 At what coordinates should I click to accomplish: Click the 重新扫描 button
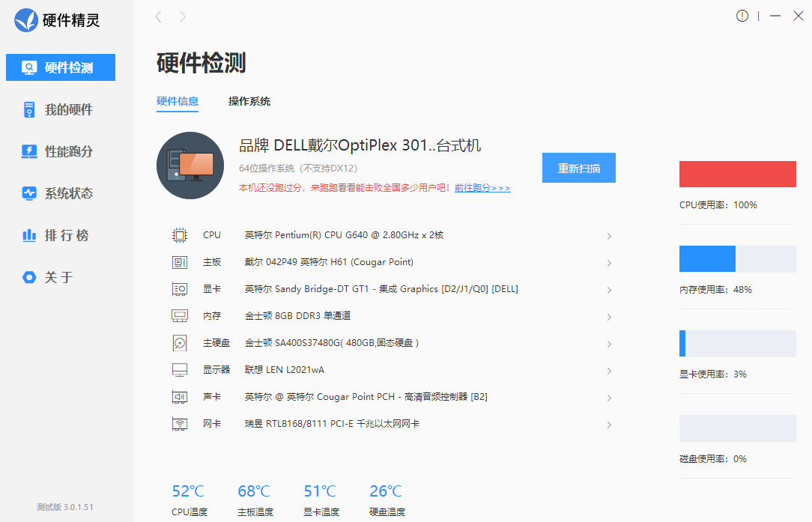579,168
